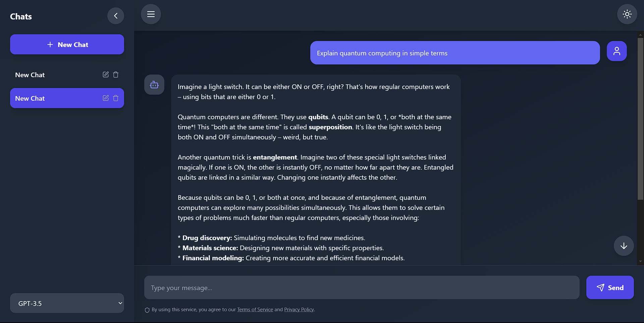Edit the selected New Chat title

click(x=105, y=98)
